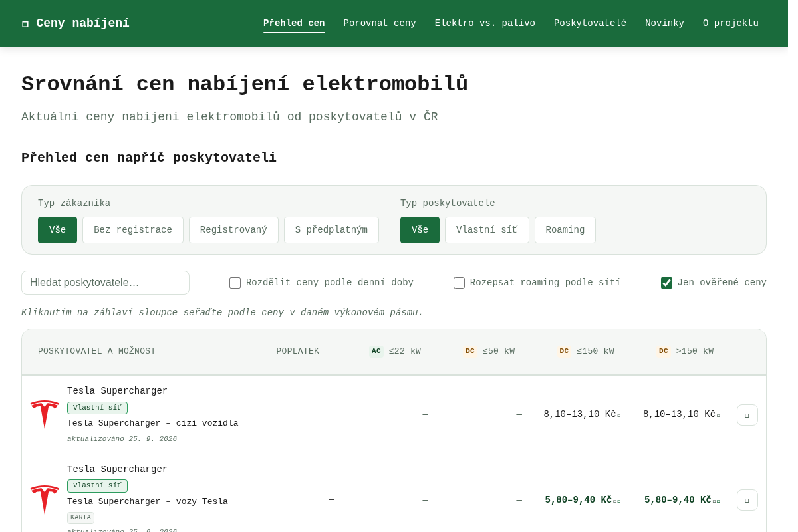Screen dimensions: 798x532
Task: Filter providers by Vlastní síť
Action: pyautogui.click(x=487, y=230)
